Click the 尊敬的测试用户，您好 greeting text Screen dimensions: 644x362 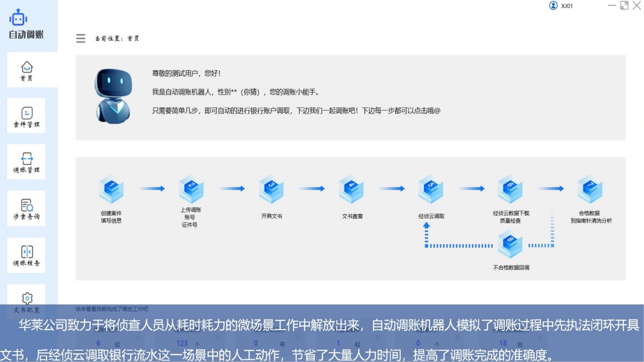point(186,73)
